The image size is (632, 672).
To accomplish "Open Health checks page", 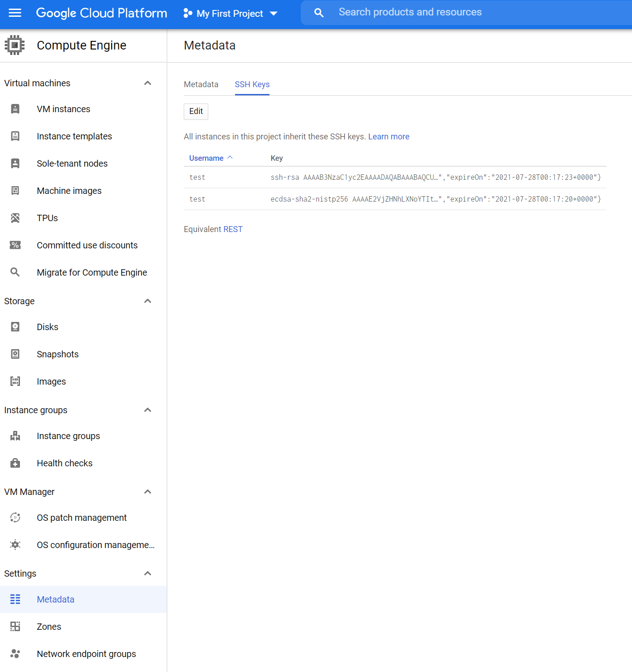I will [x=65, y=463].
